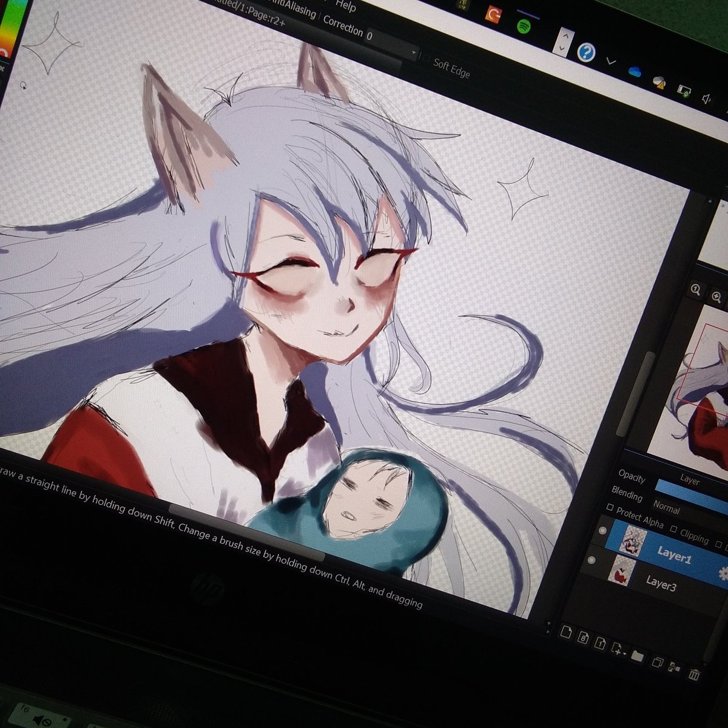Enable the Protect Alpha checkbox

(x=611, y=508)
